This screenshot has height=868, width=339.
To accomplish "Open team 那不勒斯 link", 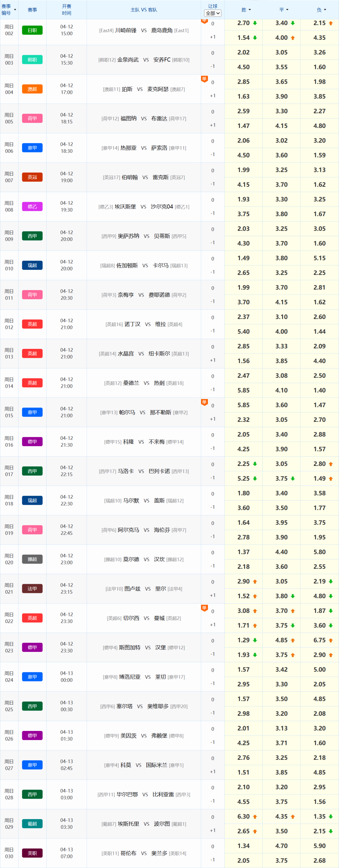I will tap(161, 412).
